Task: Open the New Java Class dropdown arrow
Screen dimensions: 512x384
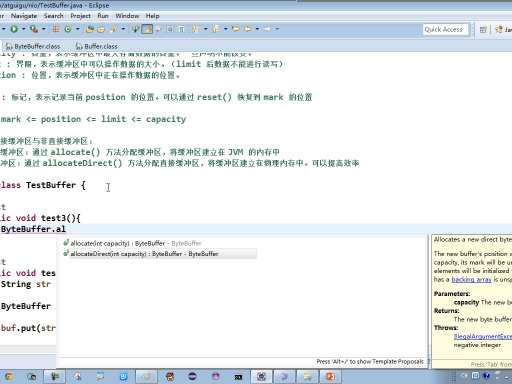Action: (x=78, y=29)
